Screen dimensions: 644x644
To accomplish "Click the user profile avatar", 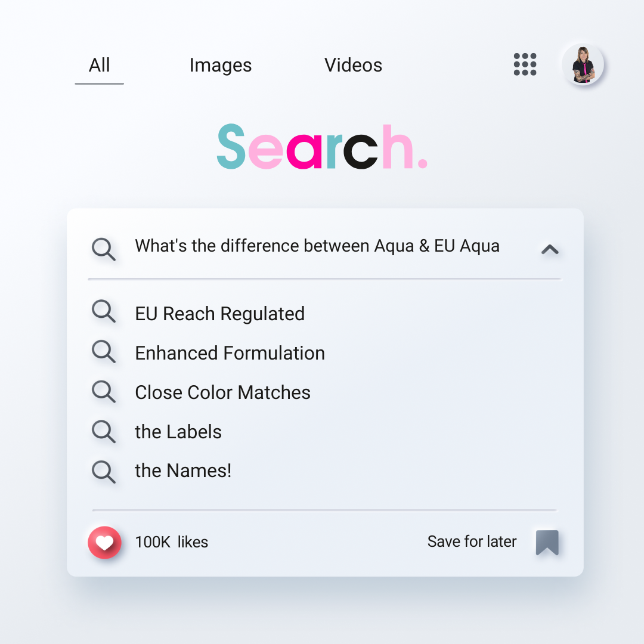I will pos(583,64).
